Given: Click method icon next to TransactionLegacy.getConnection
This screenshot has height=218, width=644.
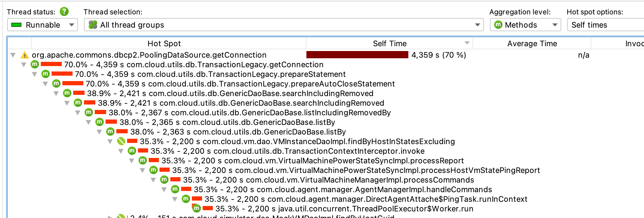Looking at the screenshot, I should pyautogui.click(x=35, y=65).
